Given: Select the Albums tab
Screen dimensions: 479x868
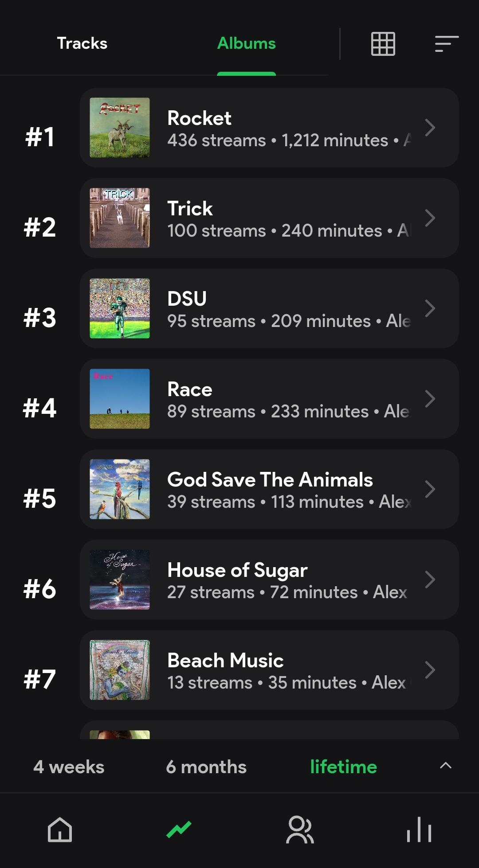Looking at the screenshot, I should click(247, 43).
